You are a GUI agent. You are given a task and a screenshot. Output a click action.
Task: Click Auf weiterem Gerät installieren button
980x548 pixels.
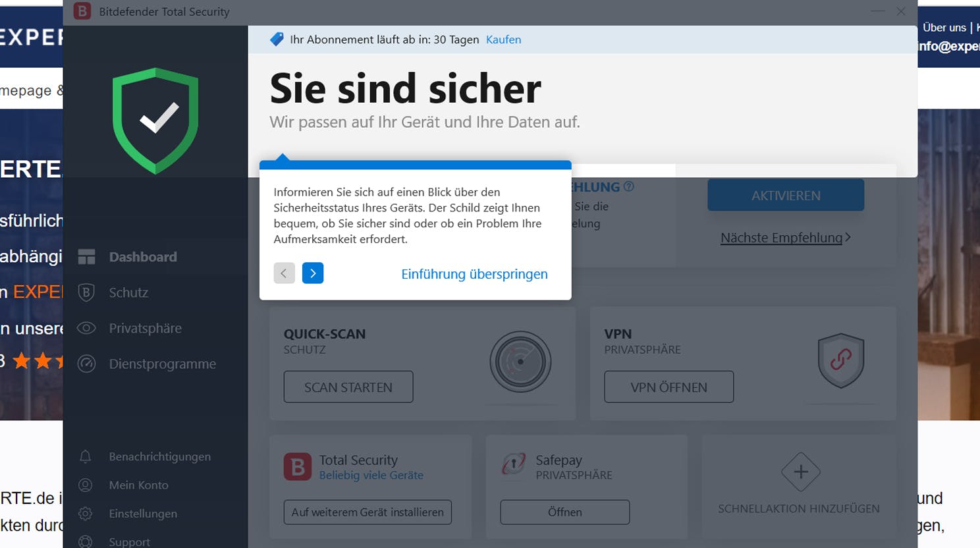tap(367, 512)
